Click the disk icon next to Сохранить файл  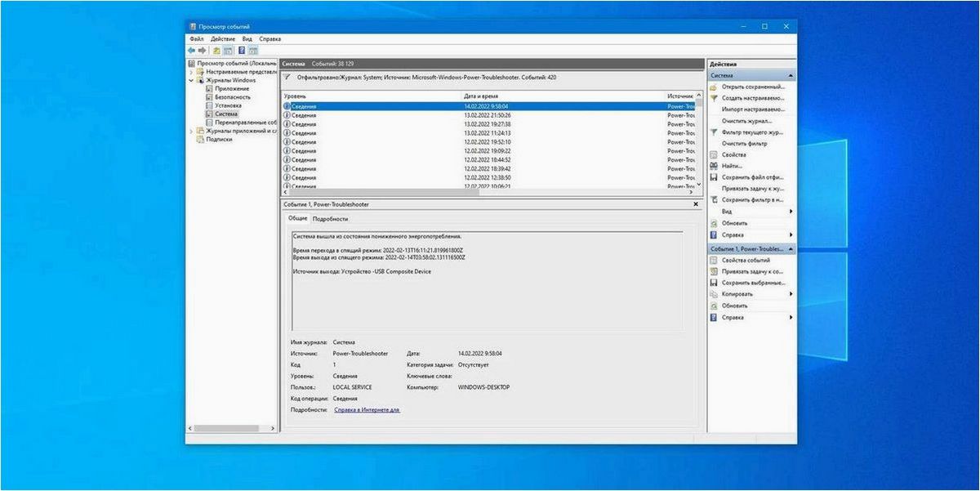coord(714,177)
